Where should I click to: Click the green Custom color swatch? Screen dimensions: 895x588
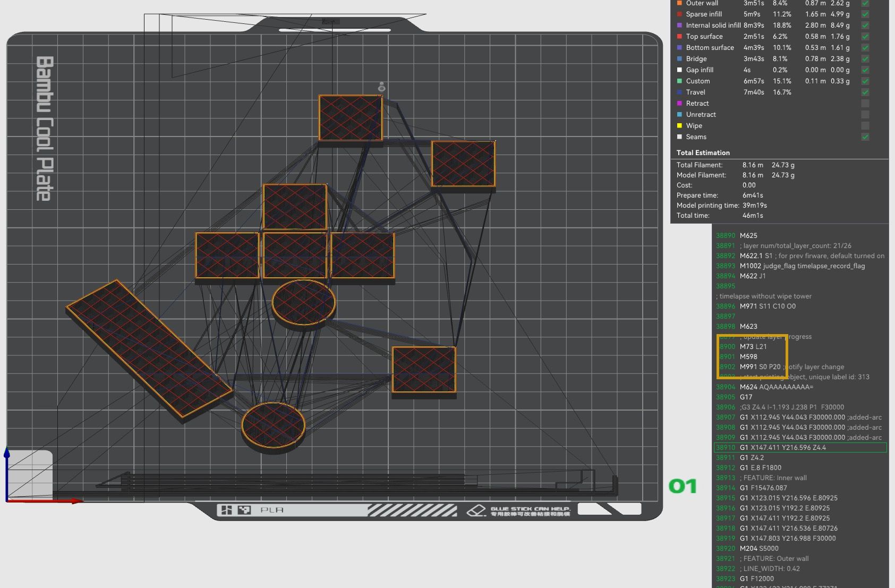[x=679, y=81]
